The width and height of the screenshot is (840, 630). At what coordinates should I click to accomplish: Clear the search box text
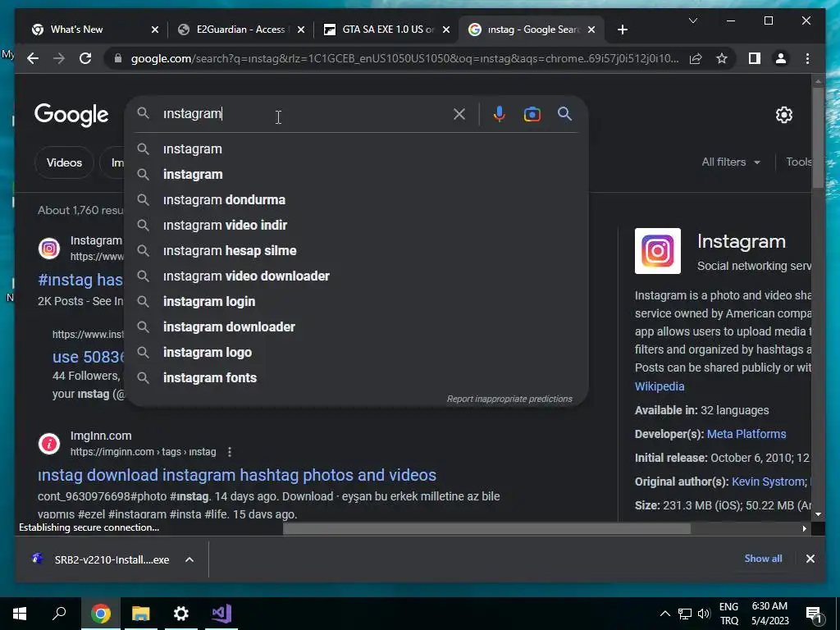(459, 114)
